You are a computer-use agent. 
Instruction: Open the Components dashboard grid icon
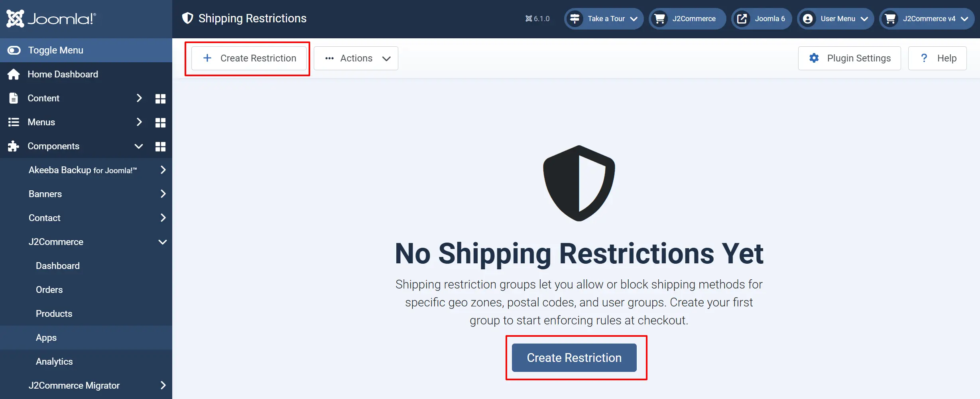160,146
